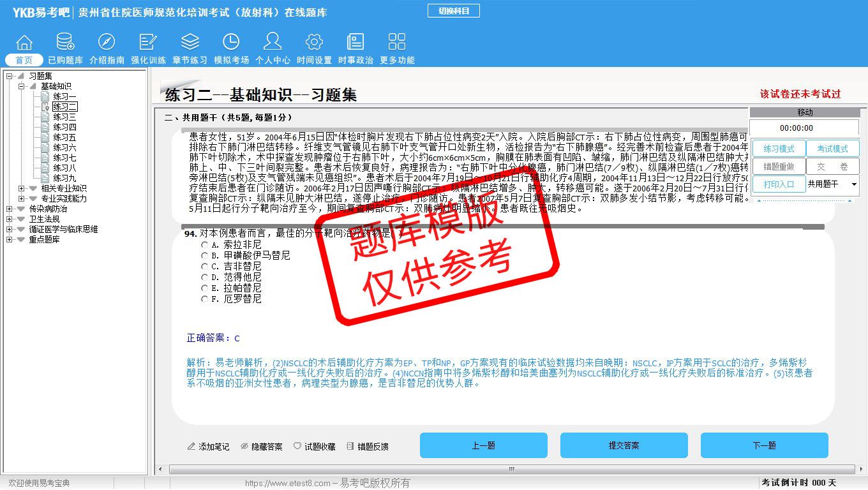Click the horizontal scrollbar at bottom
The width and height of the screenshot is (868, 490).
(511, 470)
